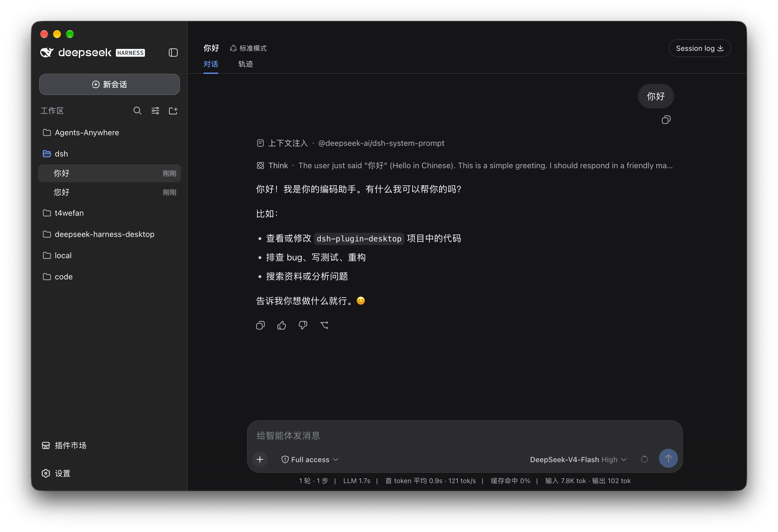Click the context usage ring indicator
Viewport: 778px width, 532px height.
[644, 459]
